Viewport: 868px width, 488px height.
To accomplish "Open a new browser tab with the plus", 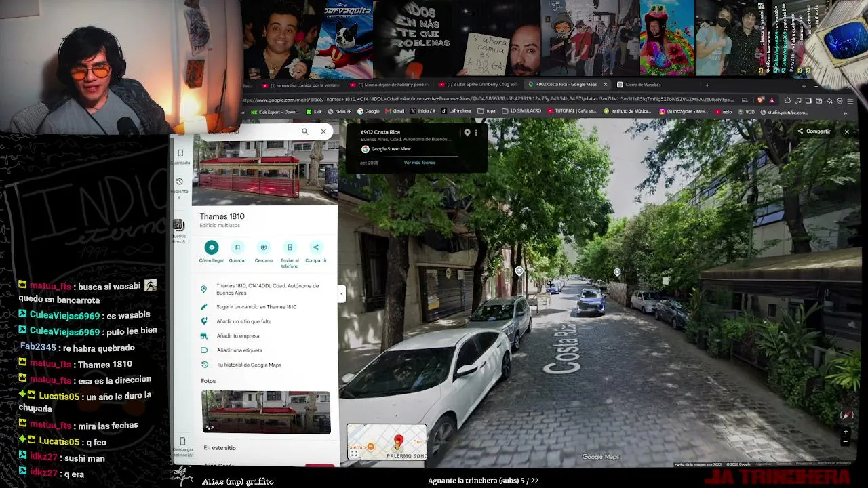I will (x=707, y=85).
